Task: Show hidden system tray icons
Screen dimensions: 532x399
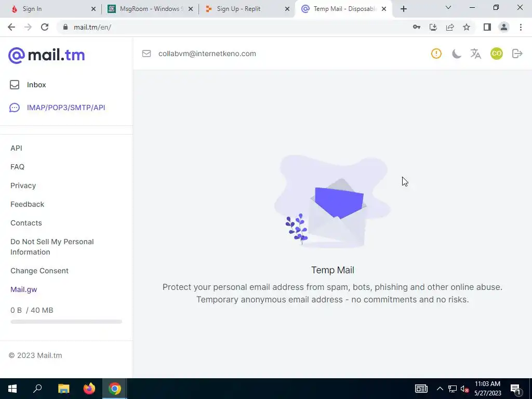Action: [x=440, y=389]
